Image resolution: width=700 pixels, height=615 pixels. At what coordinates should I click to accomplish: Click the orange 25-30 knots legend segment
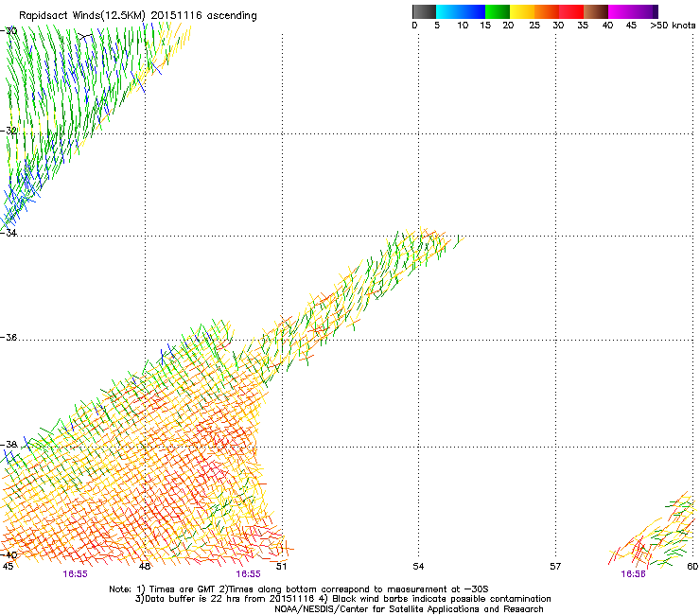click(547, 11)
